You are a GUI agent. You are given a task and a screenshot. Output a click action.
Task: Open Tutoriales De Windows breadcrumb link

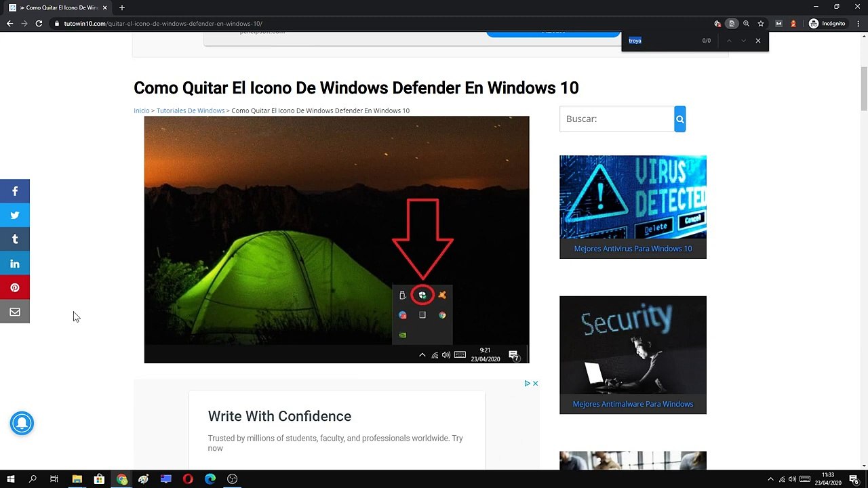pos(191,110)
